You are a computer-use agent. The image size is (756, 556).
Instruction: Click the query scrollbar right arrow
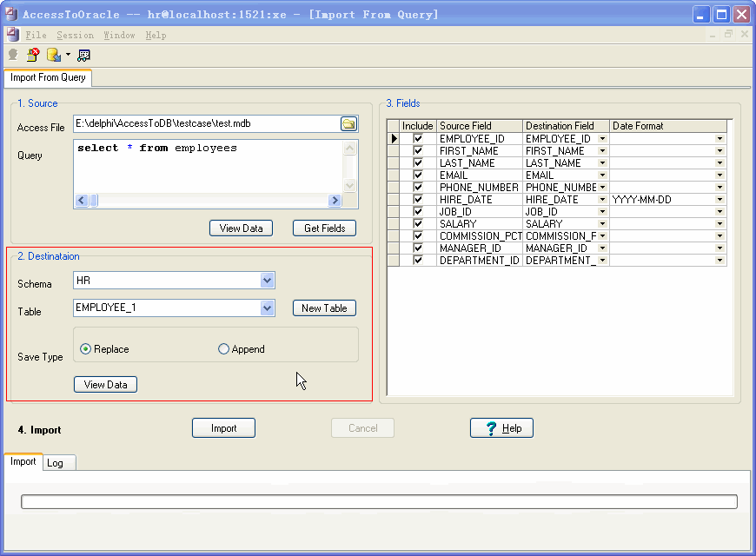[335, 200]
